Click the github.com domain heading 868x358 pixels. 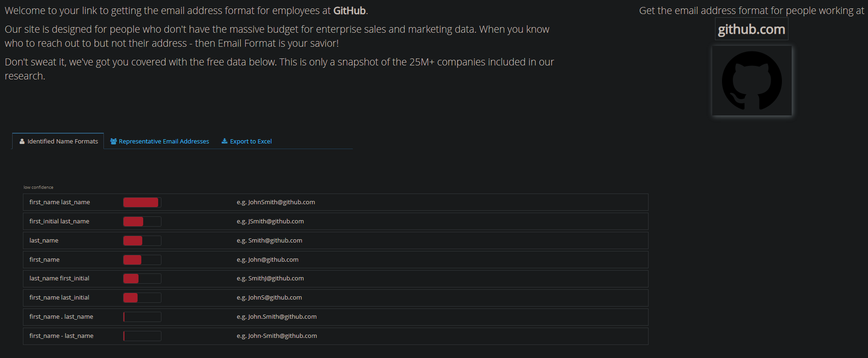751,29
